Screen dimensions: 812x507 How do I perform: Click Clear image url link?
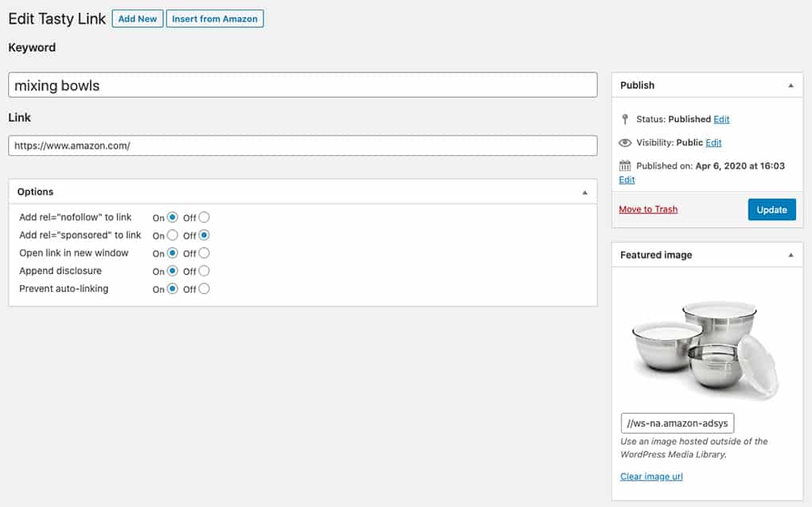tap(651, 477)
